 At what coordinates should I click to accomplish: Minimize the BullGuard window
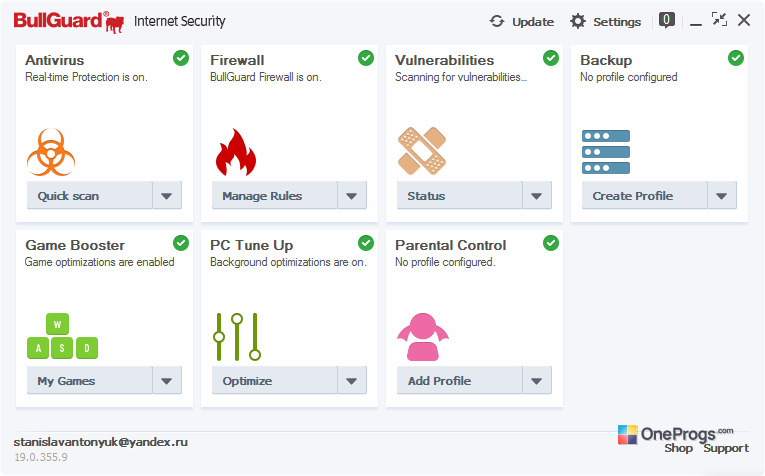click(x=696, y=22)
